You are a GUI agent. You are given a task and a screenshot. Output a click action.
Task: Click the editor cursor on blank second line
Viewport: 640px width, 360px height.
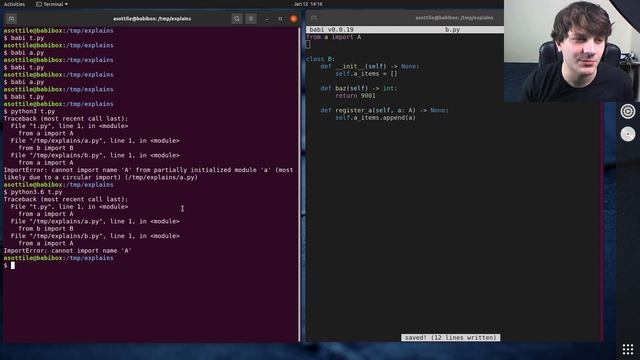pos(308,44)
